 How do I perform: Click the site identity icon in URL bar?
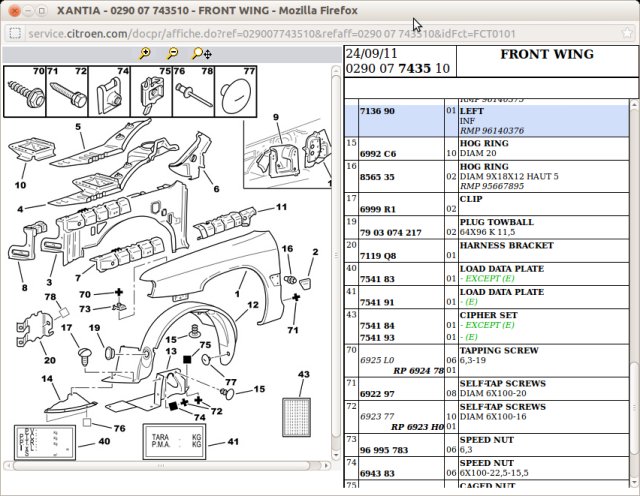click(x=15, y=33)
